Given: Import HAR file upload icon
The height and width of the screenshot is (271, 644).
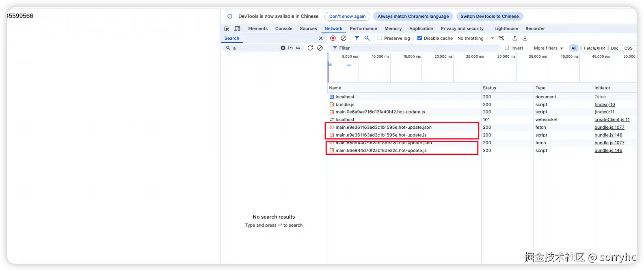Looking at the screenshot, I should (515, 38).
